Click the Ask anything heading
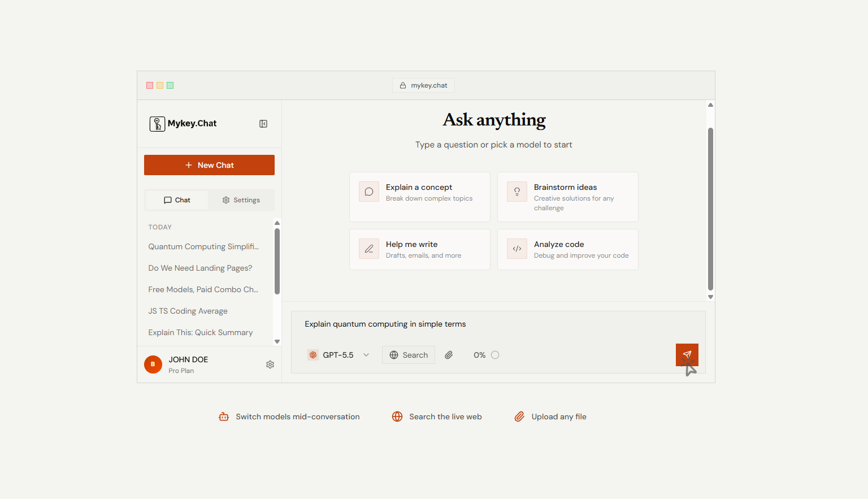The width and height of the screenshot is (868, 499). [x=494, y=120]
